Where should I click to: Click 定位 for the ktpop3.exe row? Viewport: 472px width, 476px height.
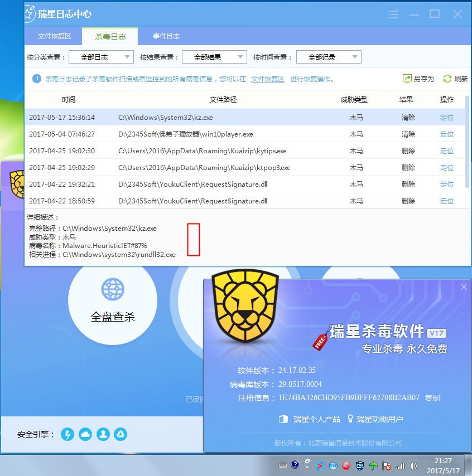(447, 168)
